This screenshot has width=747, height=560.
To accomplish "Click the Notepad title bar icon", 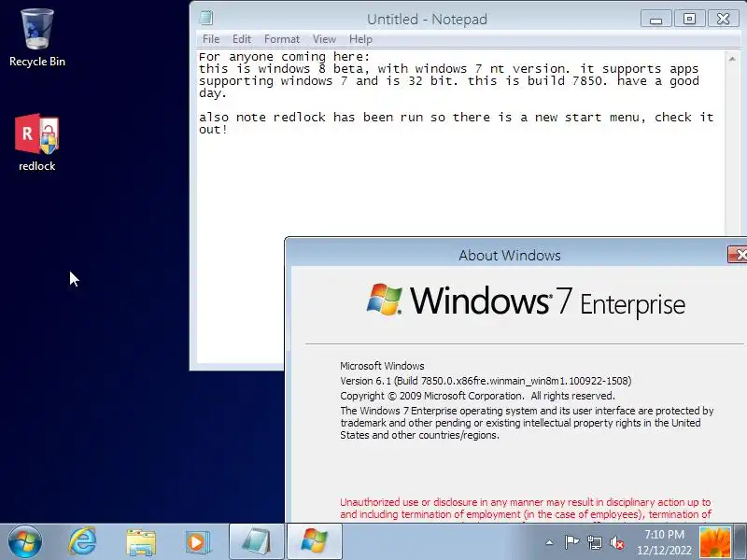I will point(206,18).
